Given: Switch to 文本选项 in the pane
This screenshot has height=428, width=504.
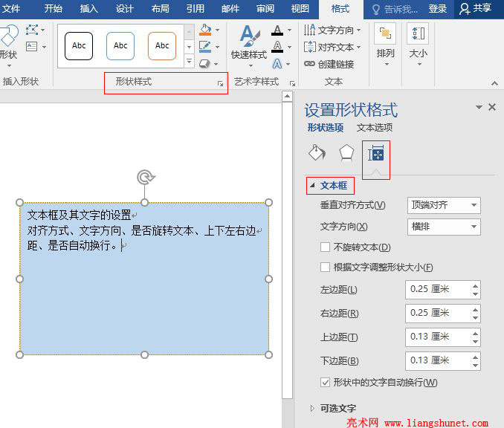Looking at the screenshot, I should (x=375, y=128).
